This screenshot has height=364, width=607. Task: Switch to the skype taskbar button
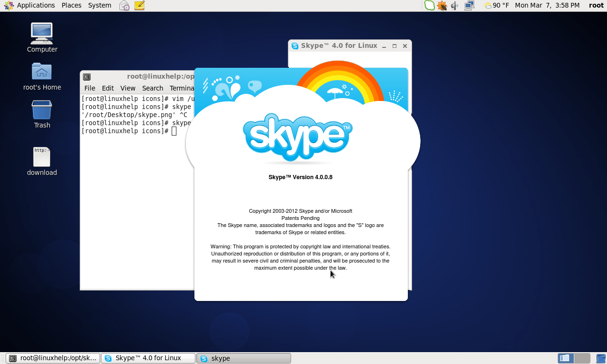pos(244,358)
